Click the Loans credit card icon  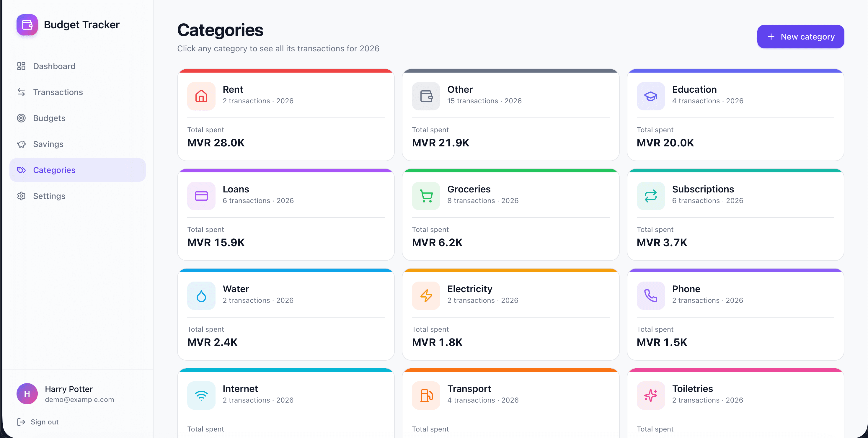tap(201, 196)
